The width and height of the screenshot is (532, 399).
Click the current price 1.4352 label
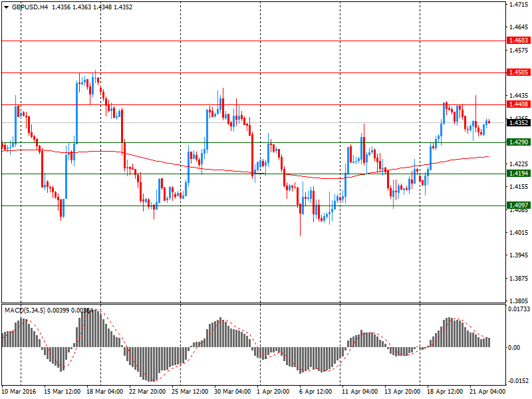(519, 122)
